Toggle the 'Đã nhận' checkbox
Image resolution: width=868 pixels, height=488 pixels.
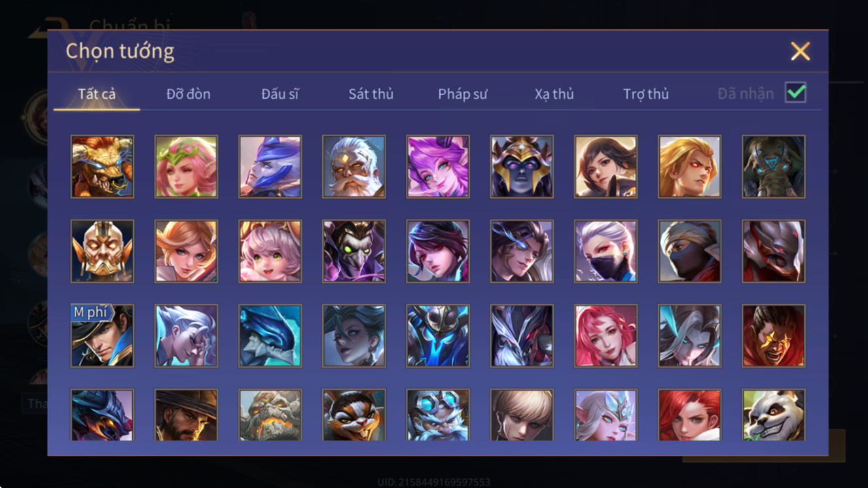(795, 93)
